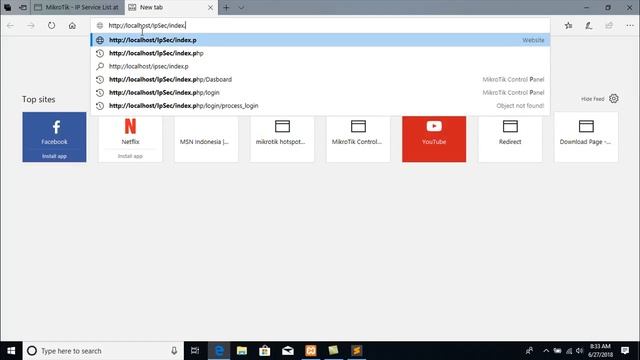The image size is (640, 360).
Task: Choose history suggestion localhost/IpSec/index.php
Action: click(320, 53)
